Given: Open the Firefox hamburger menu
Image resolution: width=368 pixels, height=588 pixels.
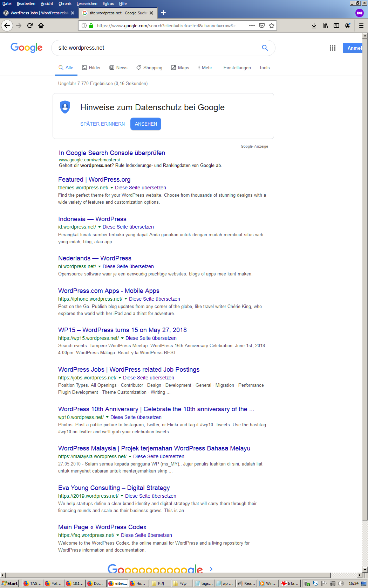Looking at the screenshot, I should click(361, 26).
